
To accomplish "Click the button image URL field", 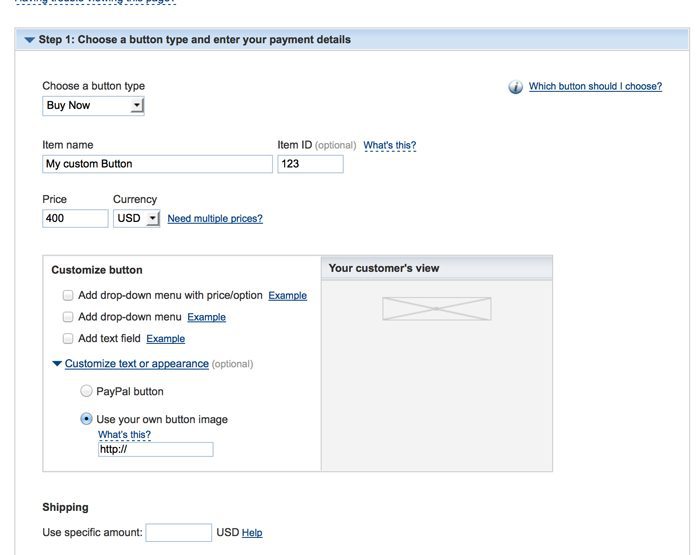I will click(x=155, y=450).
